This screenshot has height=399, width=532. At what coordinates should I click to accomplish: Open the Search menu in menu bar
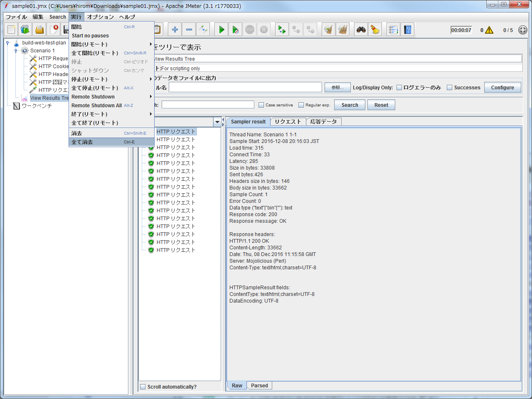(x=57, y=17)
